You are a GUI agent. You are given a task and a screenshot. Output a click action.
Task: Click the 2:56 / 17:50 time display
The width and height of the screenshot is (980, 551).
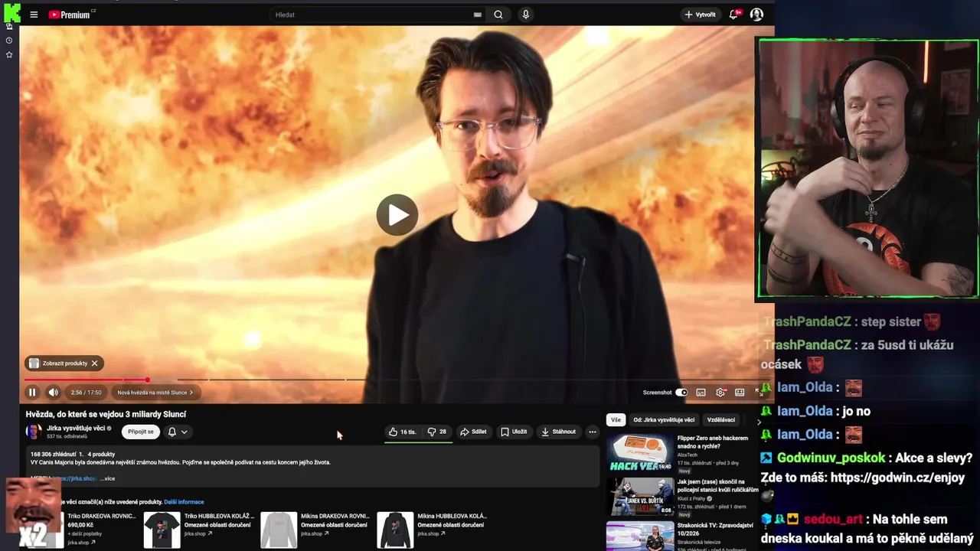tap(86, 393)
